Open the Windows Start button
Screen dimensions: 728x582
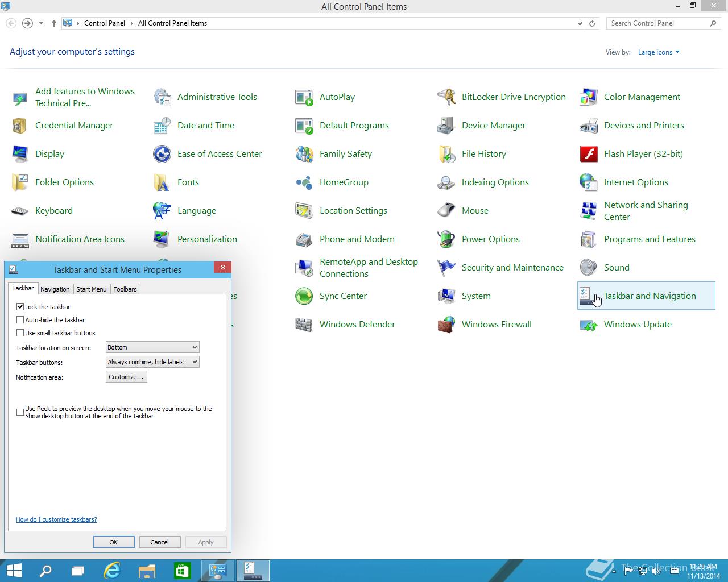(x=14, y=571)
